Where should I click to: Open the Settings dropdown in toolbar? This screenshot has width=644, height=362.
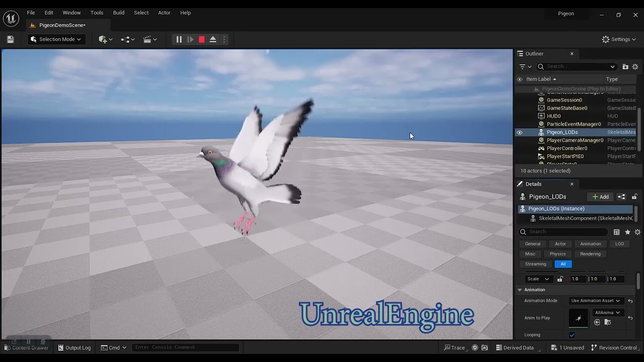(x=620, y=39)
